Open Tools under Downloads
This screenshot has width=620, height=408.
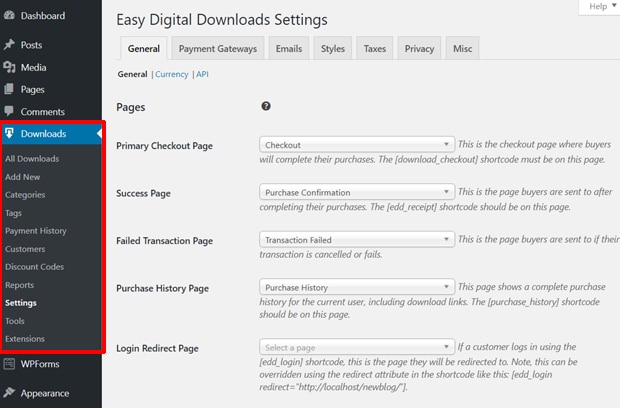click(x=15, y=321)
